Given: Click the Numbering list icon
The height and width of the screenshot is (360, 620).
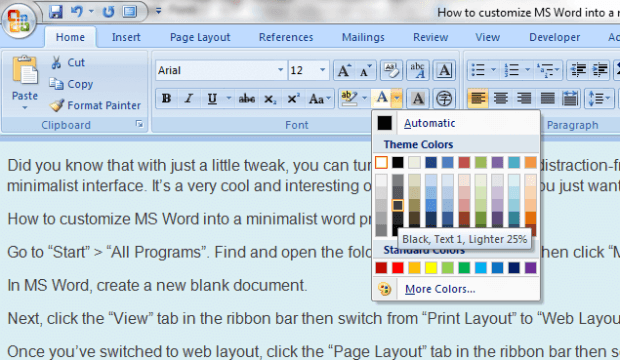Looking at the screenshot, I should point(512,70).
